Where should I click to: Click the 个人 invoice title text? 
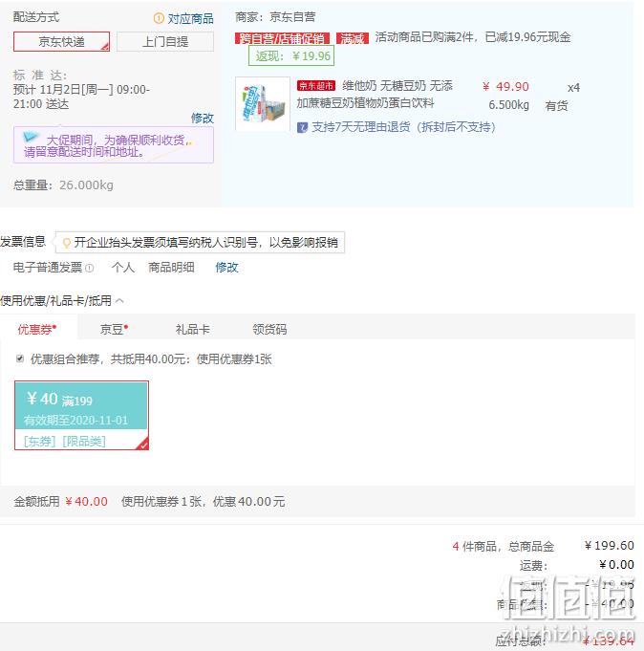pyautogui.click(x=123, y=267)
